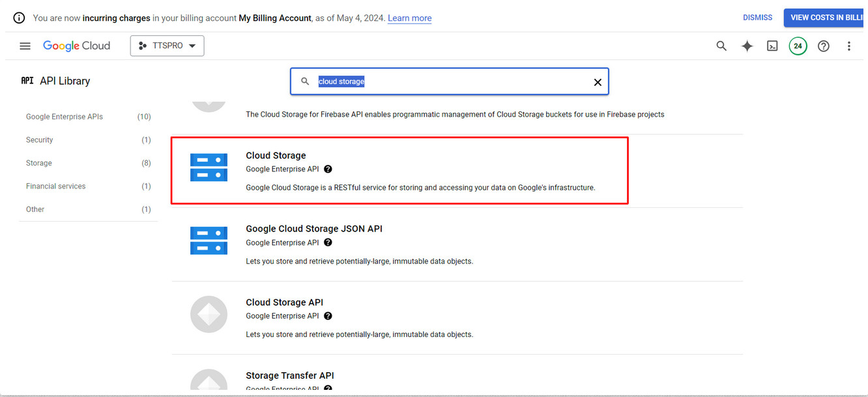
Task: Click help icon under Google Cloud Storage JSON API
Action: click(328, 243)
